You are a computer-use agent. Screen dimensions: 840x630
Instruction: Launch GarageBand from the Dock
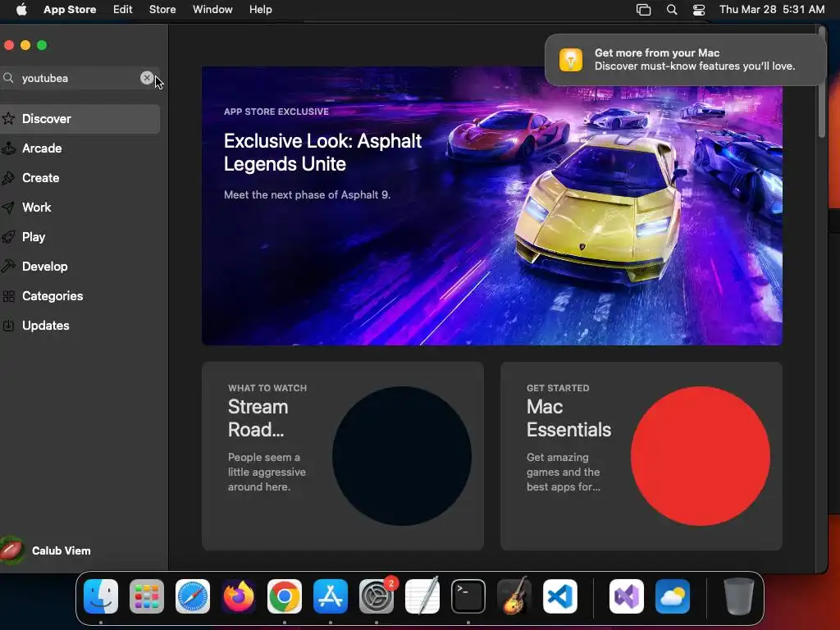(514, 596)
